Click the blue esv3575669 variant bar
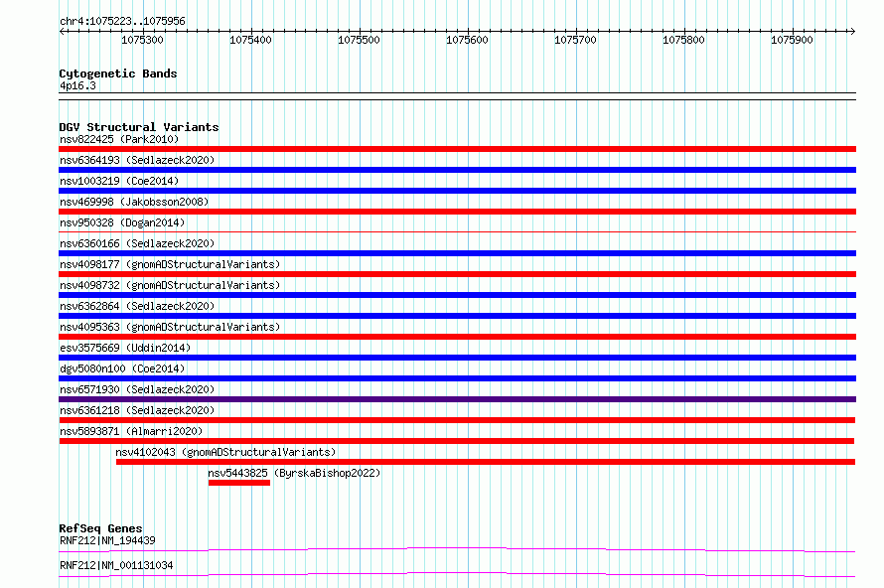The width and height of the screenshot is (884, 588). pos(457,358)
